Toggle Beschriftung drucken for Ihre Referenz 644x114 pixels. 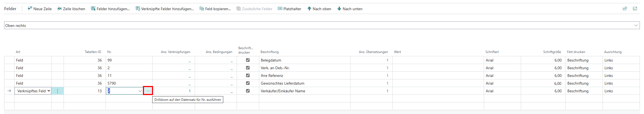248,75
